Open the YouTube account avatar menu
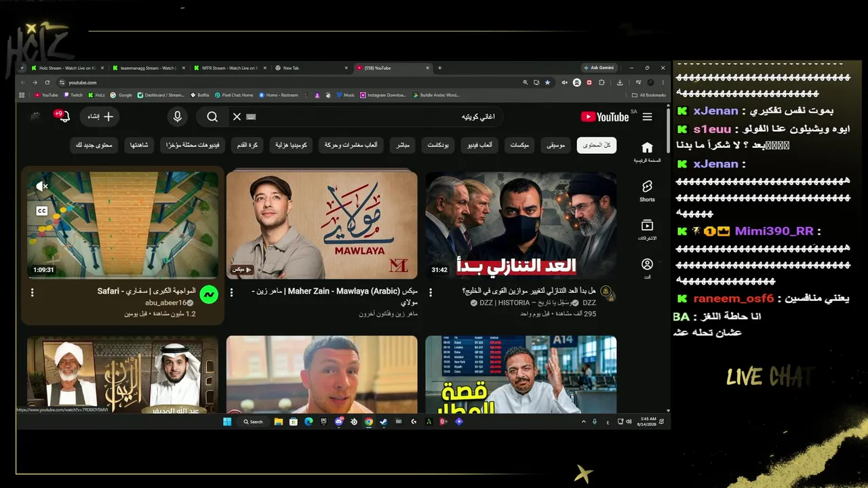This screenshot has height=488, width=868. [35, 117]
